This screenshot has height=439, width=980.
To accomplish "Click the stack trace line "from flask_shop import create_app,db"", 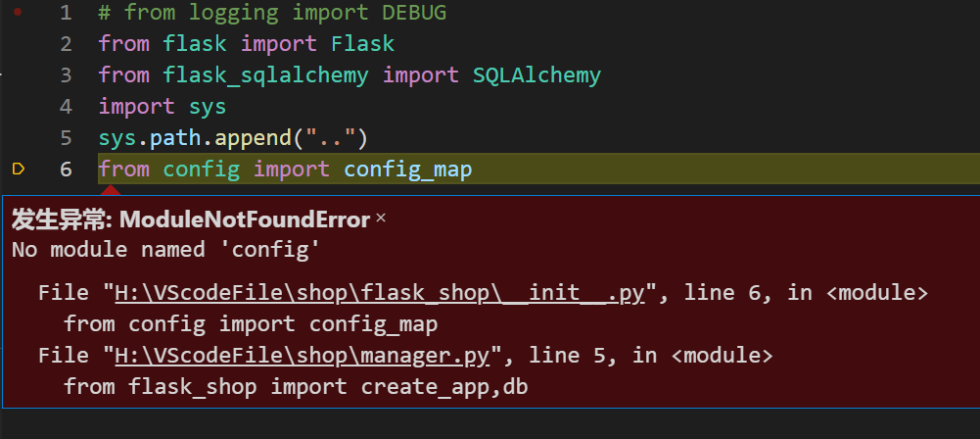I will (x=297, y=387).
